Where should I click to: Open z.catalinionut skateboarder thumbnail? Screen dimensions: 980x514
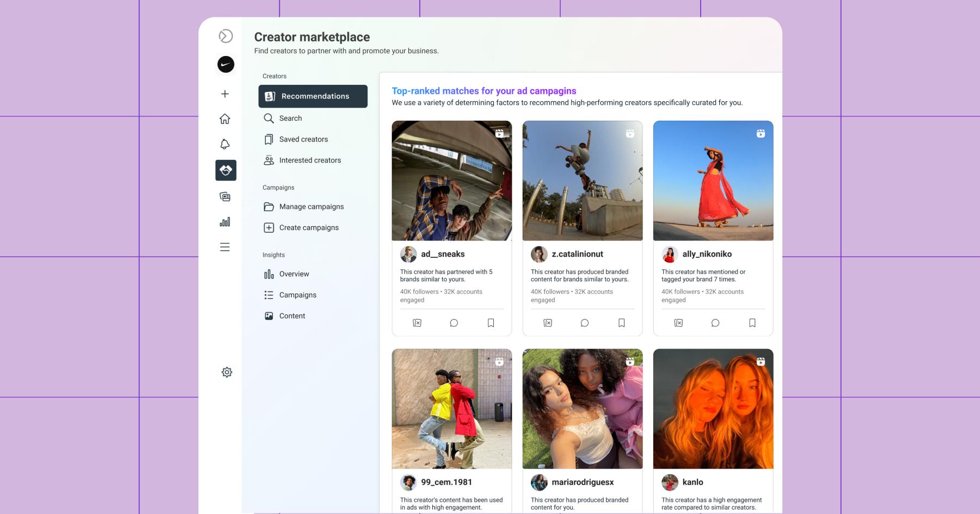coord(583,181)
